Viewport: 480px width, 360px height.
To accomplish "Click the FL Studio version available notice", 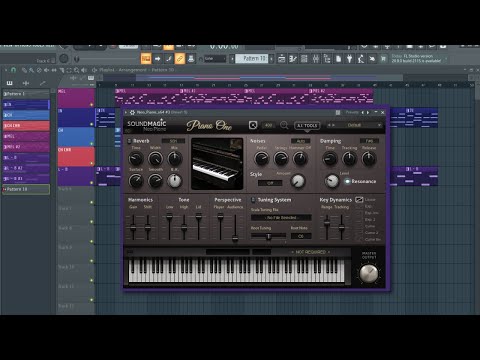I will pyautogui.click(x=417, y=59).
